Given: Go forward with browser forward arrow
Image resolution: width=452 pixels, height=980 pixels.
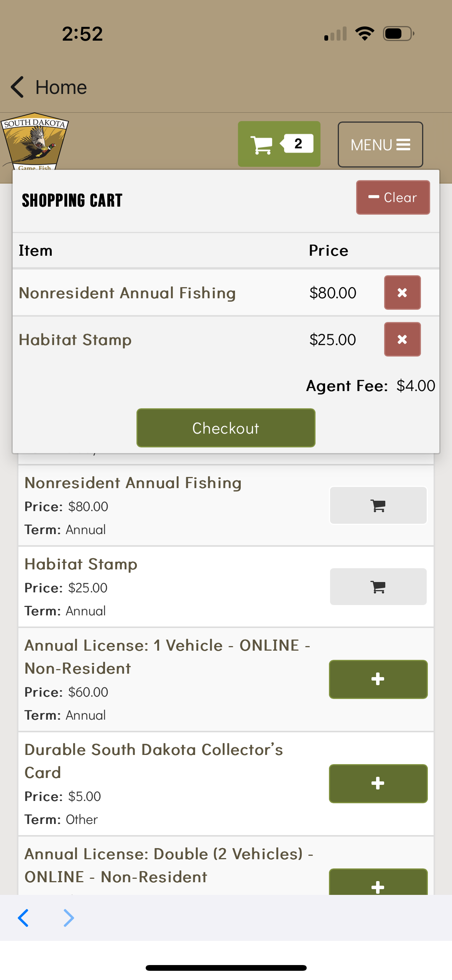Looking at the screenshot, I should (69, 918).
